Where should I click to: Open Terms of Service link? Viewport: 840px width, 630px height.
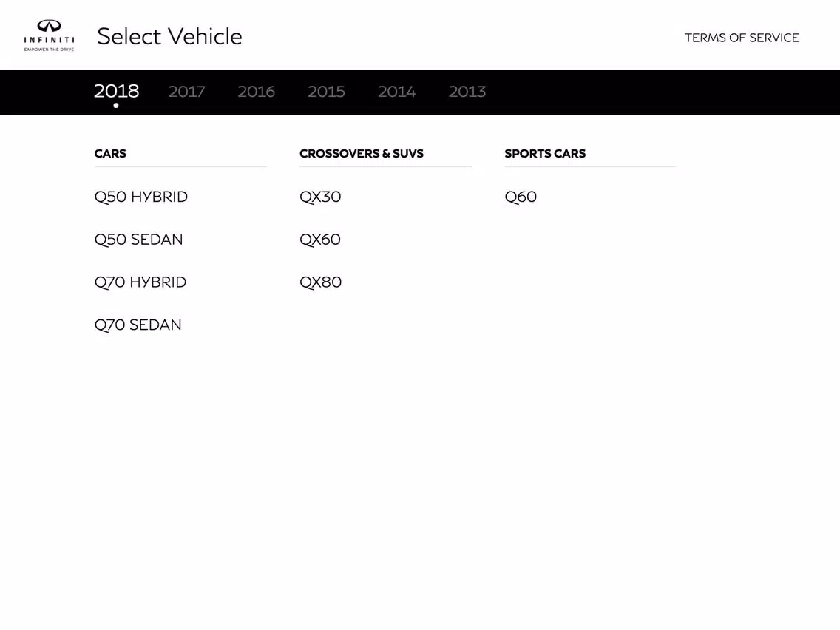(742, 38)
